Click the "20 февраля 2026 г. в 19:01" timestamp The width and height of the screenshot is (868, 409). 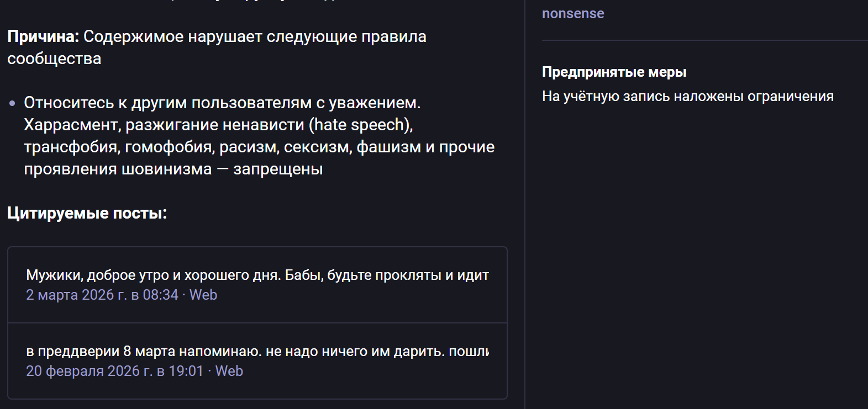pos(114,371)
